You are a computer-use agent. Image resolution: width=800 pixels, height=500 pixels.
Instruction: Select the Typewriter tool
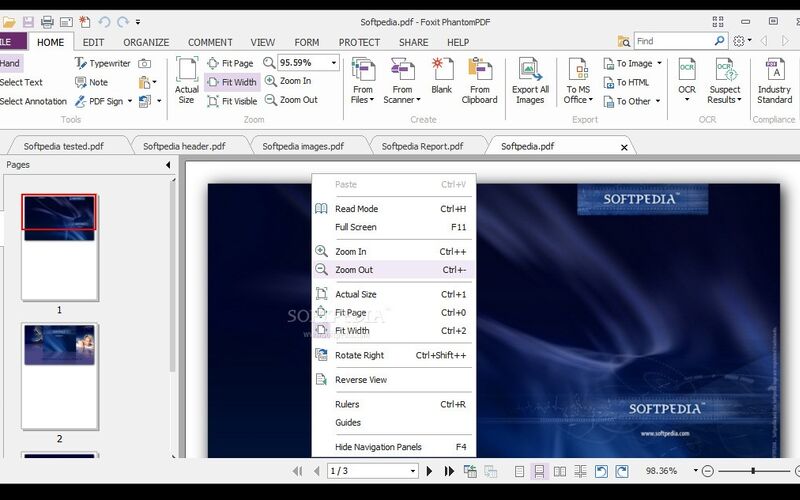coord(103,63)
